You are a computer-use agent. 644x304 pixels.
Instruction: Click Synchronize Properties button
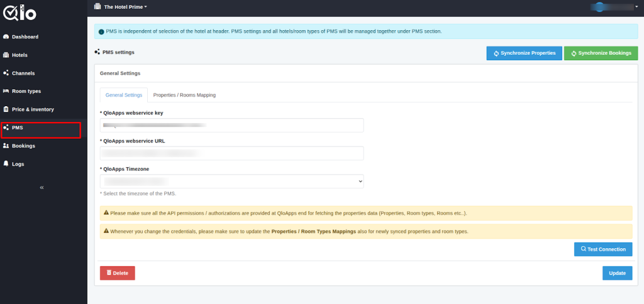524,53
